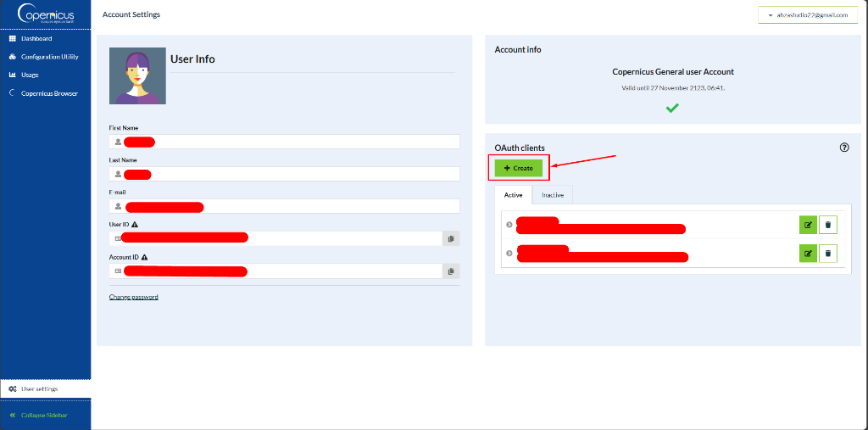868x430 pixels.
Task: Copy the User ID value
Action: (x=451, y=239)
